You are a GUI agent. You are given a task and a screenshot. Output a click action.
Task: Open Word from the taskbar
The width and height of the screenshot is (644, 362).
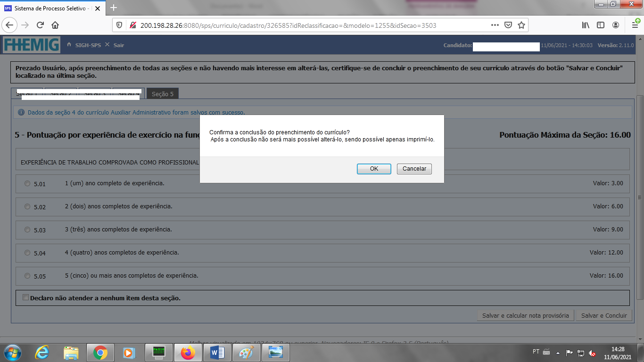coord(217,353)
